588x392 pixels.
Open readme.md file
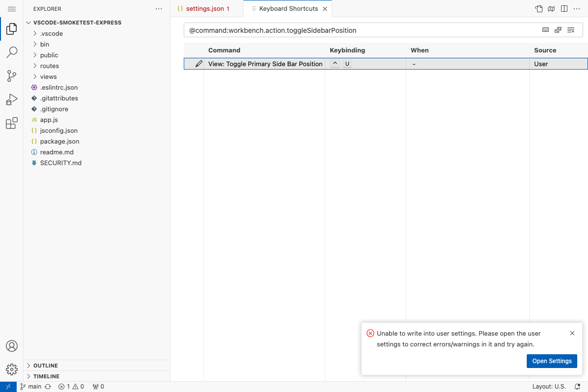coord(97,152)
